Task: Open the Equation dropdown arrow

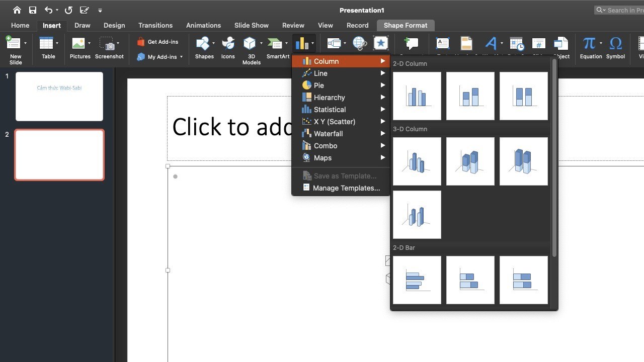Action: tap(601, 43)
